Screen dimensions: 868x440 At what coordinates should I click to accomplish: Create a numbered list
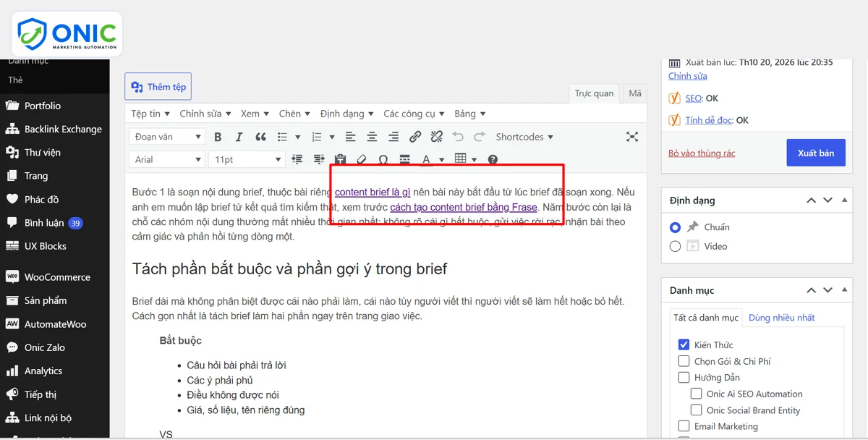(x=316, y=137)
